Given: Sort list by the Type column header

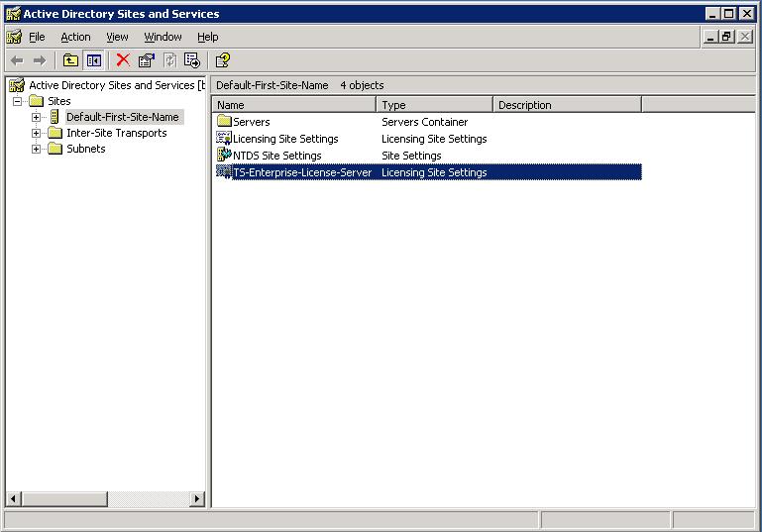Looking at the screenshot, I should click(x=435, y=105).
